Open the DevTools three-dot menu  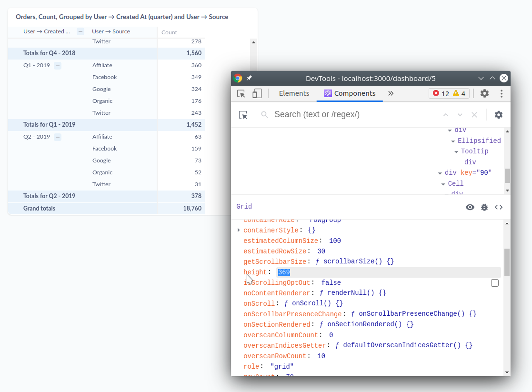coord(502,93)
